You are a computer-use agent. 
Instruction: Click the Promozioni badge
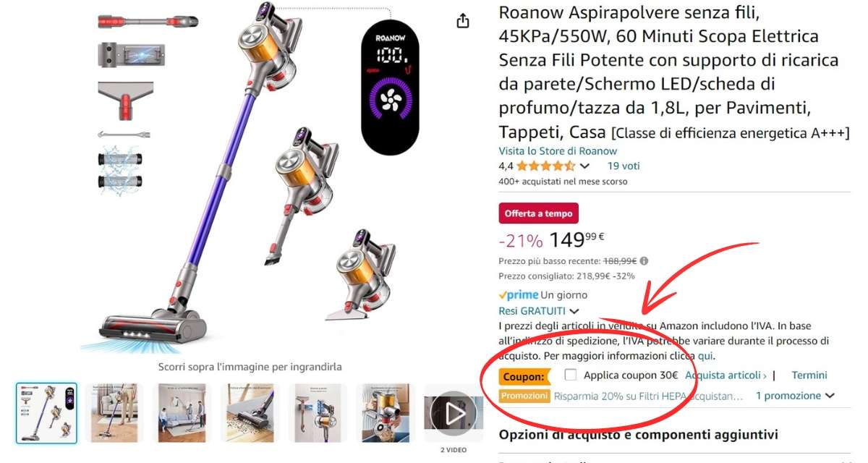[524, 396]
